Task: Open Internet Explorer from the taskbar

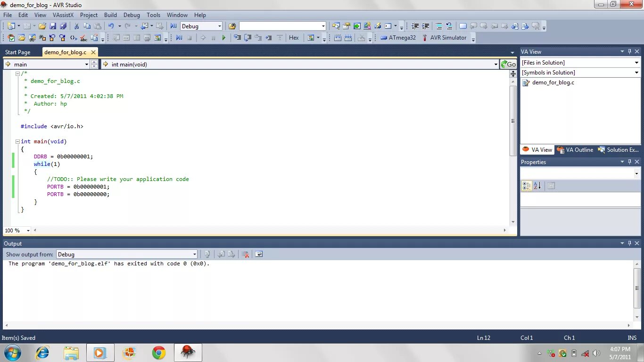Action: [x=42, y=353]
